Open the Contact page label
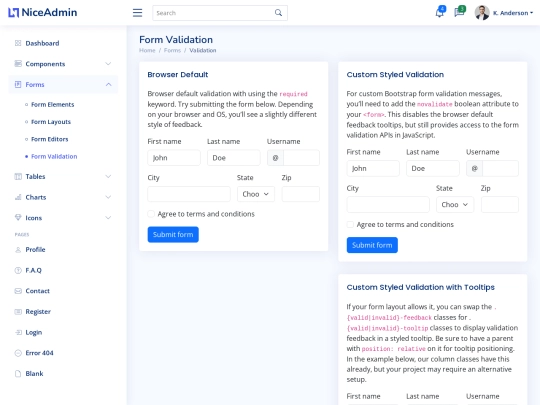540x405 pixels. (38, 291)
